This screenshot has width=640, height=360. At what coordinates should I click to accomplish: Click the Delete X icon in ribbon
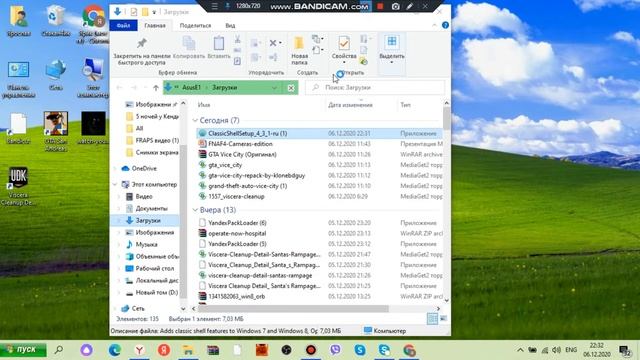click(x=273, y=43)
